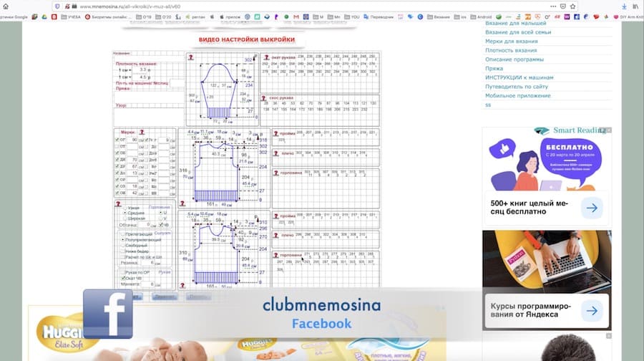
Task: Open ИНСТРУКЦИИ к машинам menu item
Action: [x=519, y=77]
